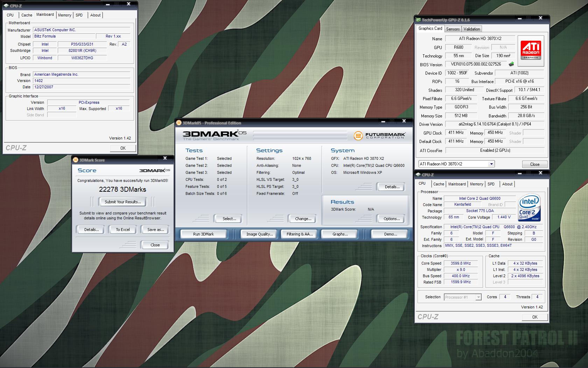The image size is (588, 368).
Task: Open Details in 3DMark Score window
Action: 91,230
